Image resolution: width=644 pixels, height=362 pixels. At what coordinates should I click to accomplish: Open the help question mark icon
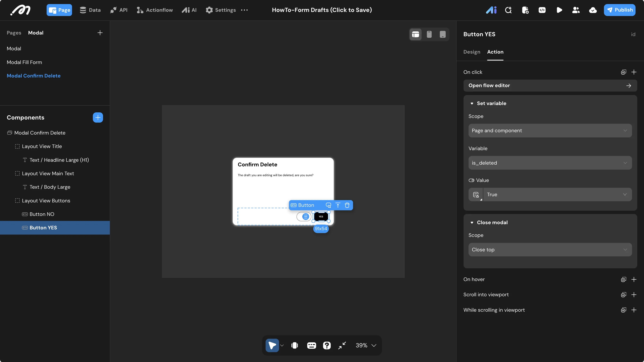[x=327, y=345]
